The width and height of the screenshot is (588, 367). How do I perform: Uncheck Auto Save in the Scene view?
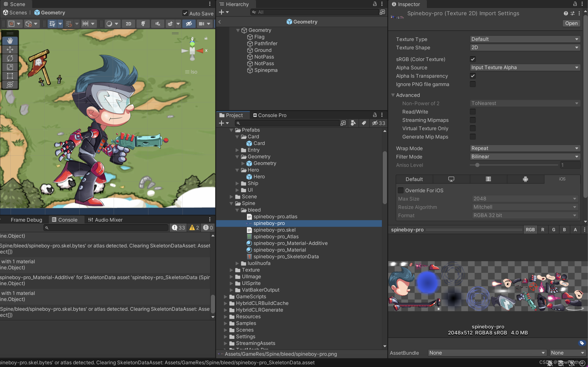(x=185, y=13)
